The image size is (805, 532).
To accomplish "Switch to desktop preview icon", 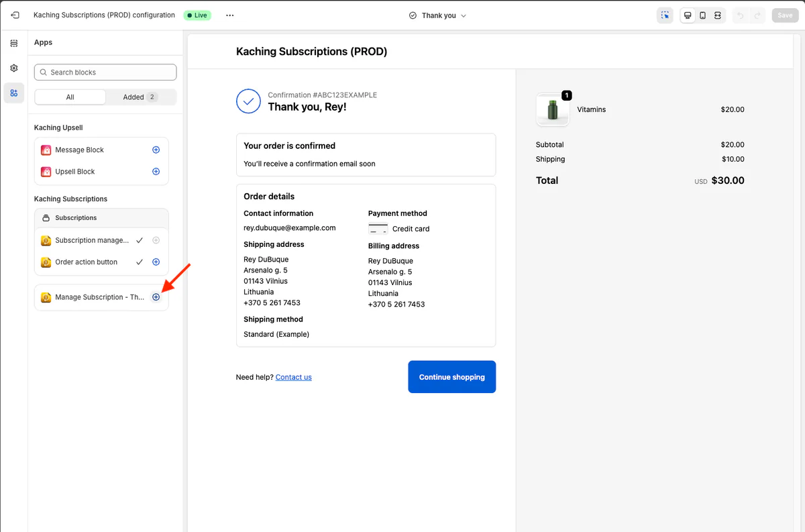I will 688,15.
